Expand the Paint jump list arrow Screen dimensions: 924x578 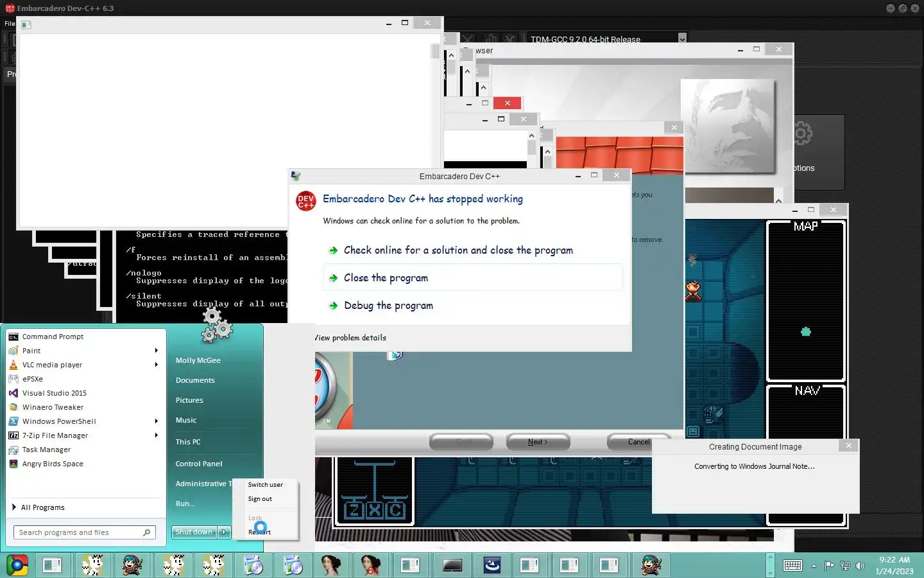[157, 351]
